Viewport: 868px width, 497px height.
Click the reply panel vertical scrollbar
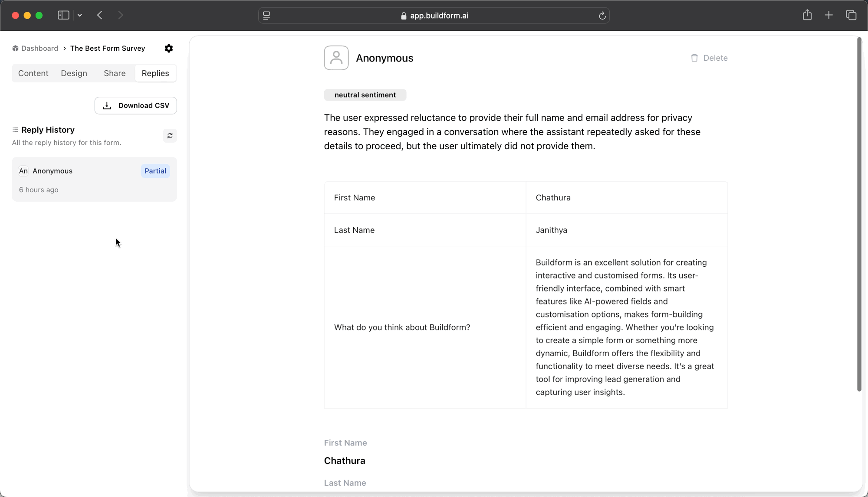coord(859,215)
